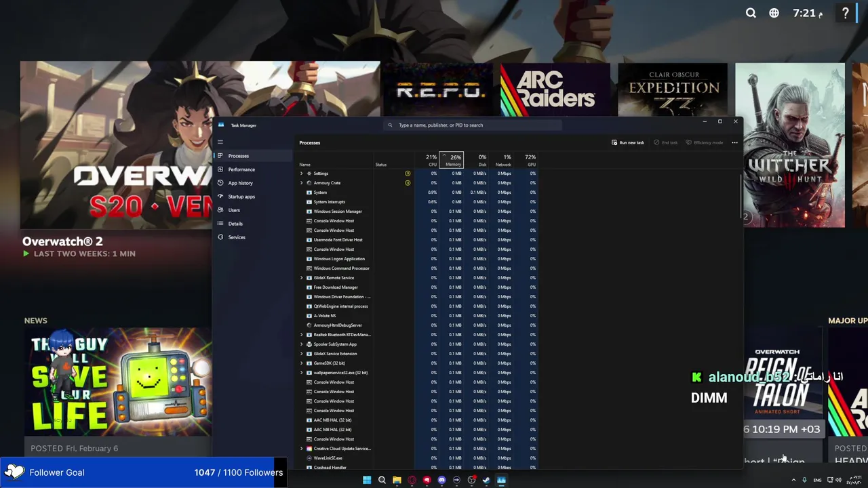Expand the Settings process group
The image size is (868, 488).
pyautogui.click(x=302, y=174)
